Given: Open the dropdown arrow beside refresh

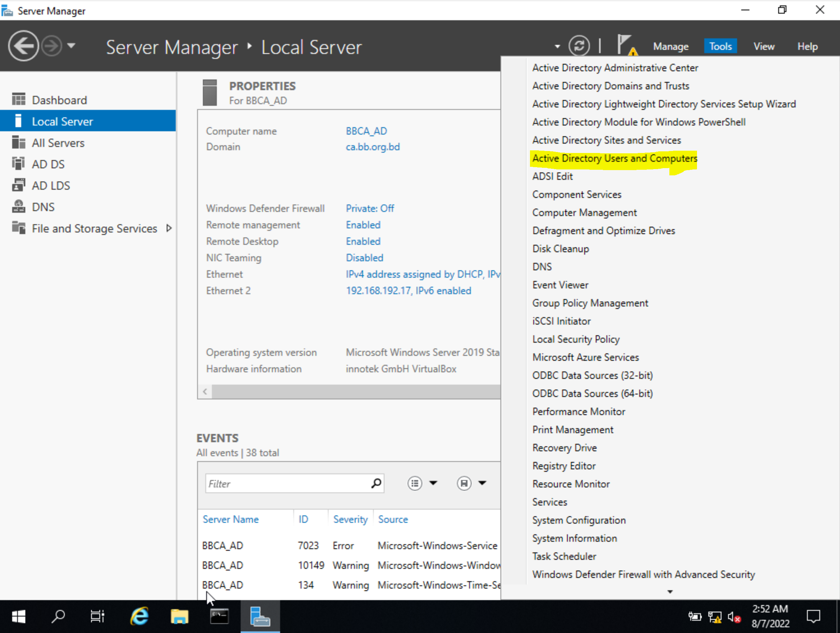Looking at the screenshot, I should tap(557, 46).
